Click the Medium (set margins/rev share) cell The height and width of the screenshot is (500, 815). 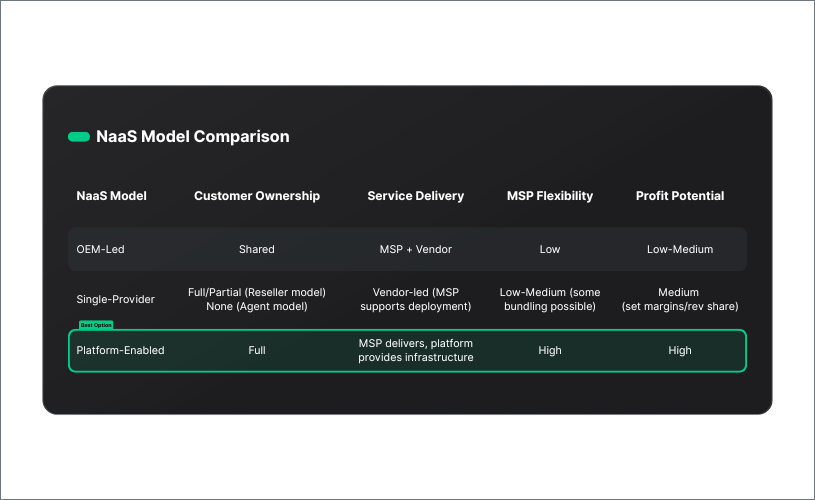coord(680,299)
